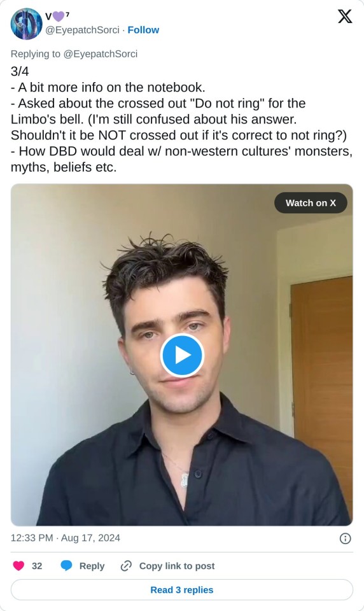Click the Watch on X button
Image resolution: width=364 pixels, height=611 pixels.
pos(311,202)
